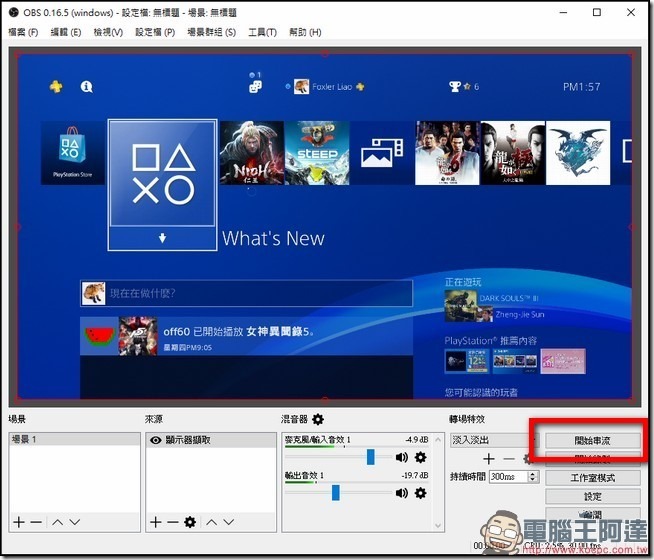Click the -4.9 dB level readout
The image size is (654, 560).
point(416,439)
